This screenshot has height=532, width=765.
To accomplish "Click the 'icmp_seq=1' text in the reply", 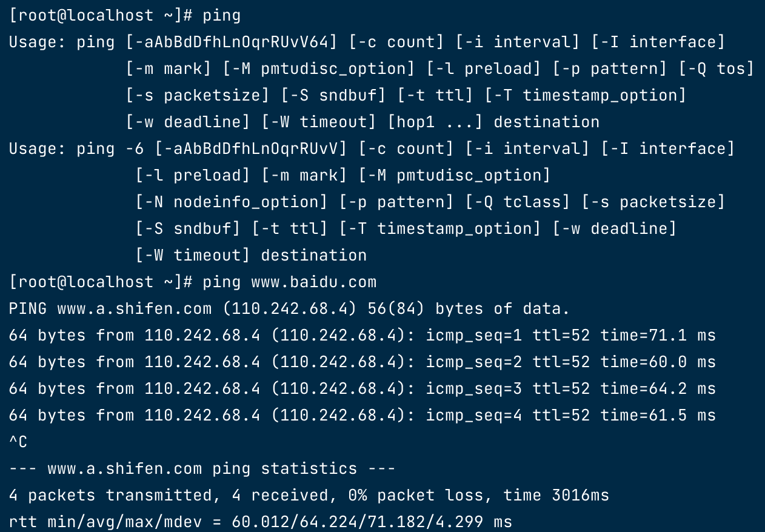I will [x=474, y=336].
